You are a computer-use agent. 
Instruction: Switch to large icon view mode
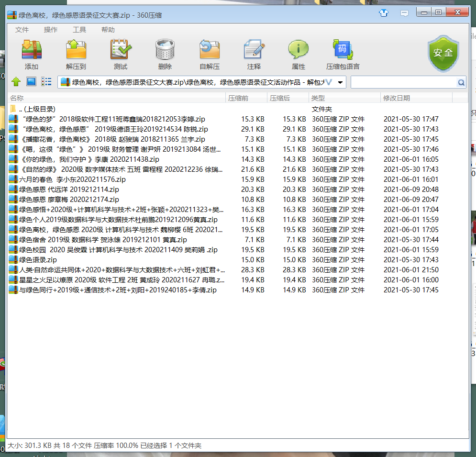pos(31,82)
